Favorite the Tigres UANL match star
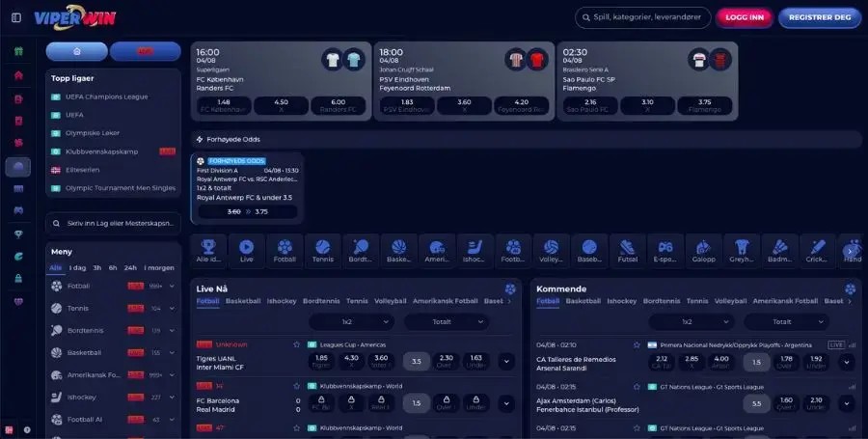The width and height of the screenshot is (868, 439). click(297, 344)
